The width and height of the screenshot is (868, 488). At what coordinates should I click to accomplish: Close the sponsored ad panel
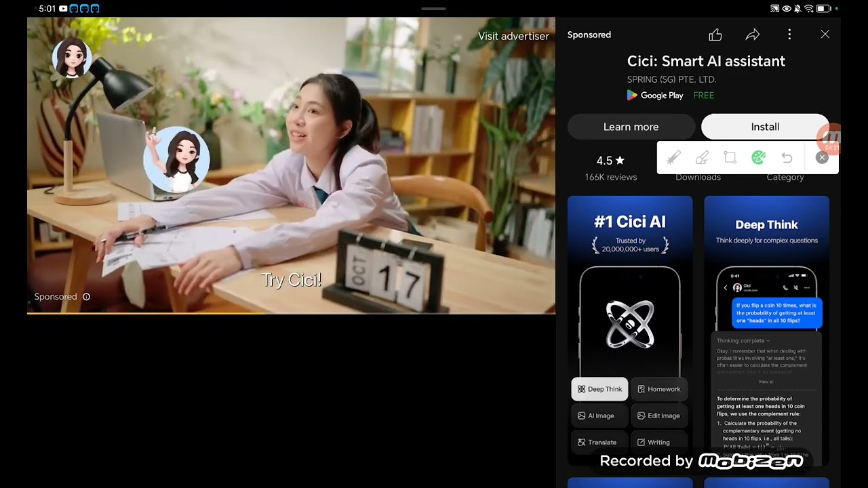pos(825,34)
